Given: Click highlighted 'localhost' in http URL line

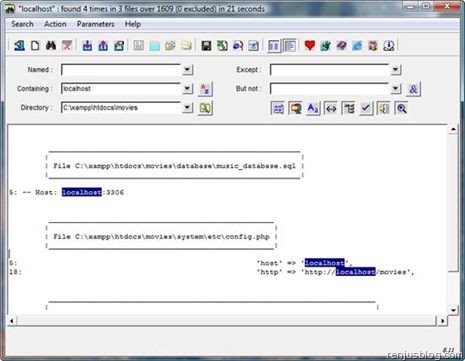Looking at the screenshot, I should point(356,272).
